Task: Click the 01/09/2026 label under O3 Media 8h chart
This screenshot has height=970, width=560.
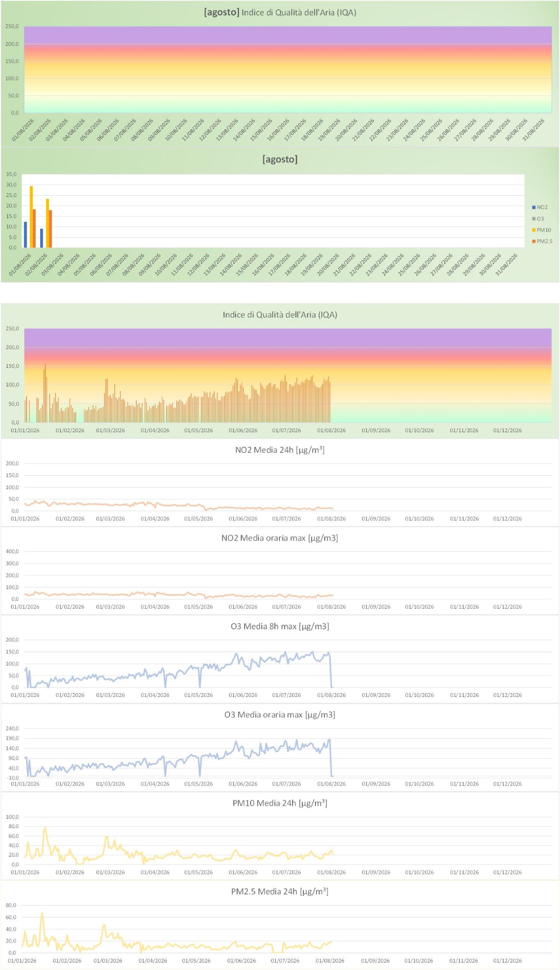Action: pyautogui.click(x=376, y=696)
